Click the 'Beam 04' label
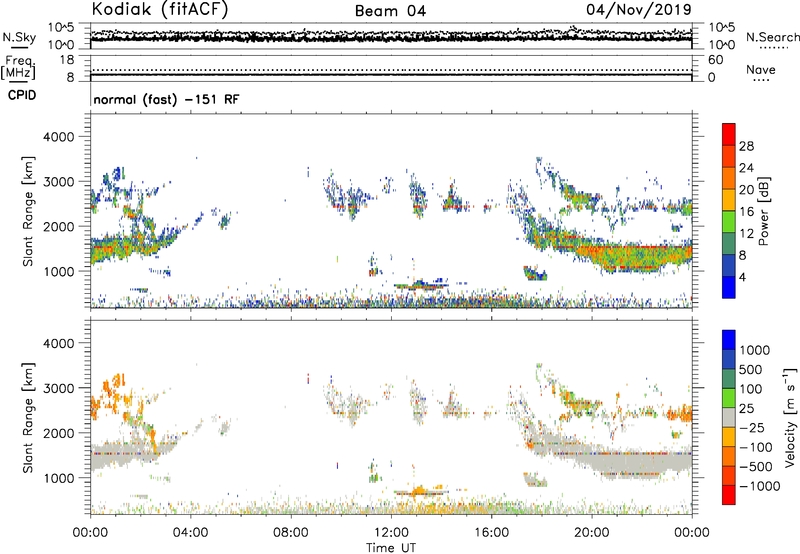 coord(390,11)
